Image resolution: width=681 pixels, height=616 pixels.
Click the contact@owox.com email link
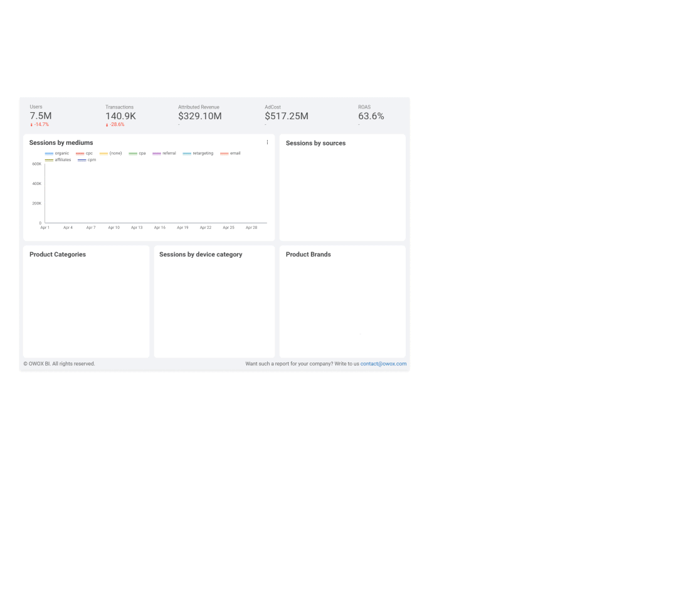[383, 364]
